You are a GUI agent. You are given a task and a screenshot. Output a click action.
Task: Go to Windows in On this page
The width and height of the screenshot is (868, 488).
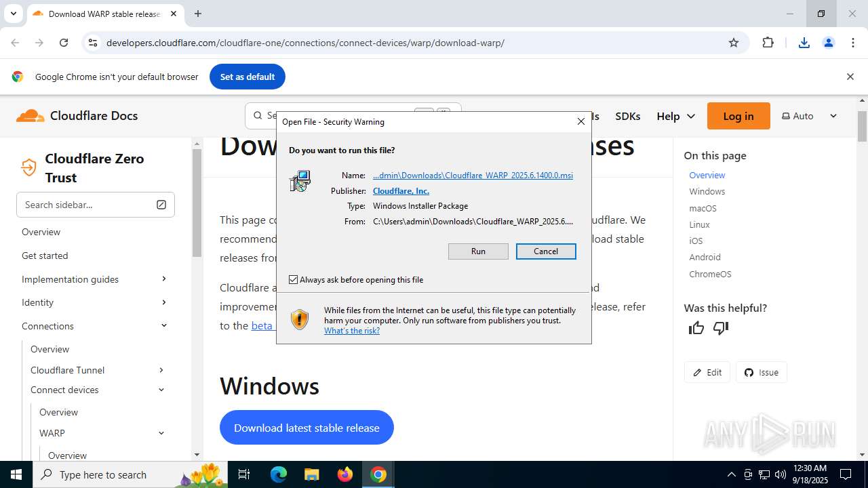pyautogui.click(x=707, y=192)
